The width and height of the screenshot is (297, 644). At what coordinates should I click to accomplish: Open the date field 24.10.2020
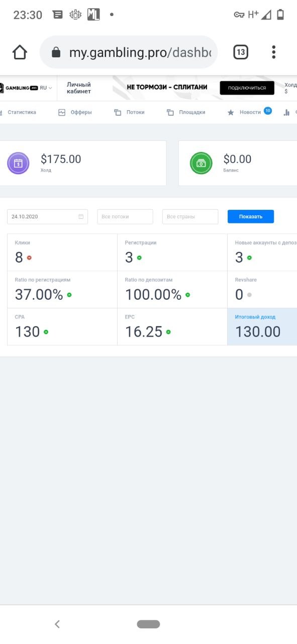(47, 216)
